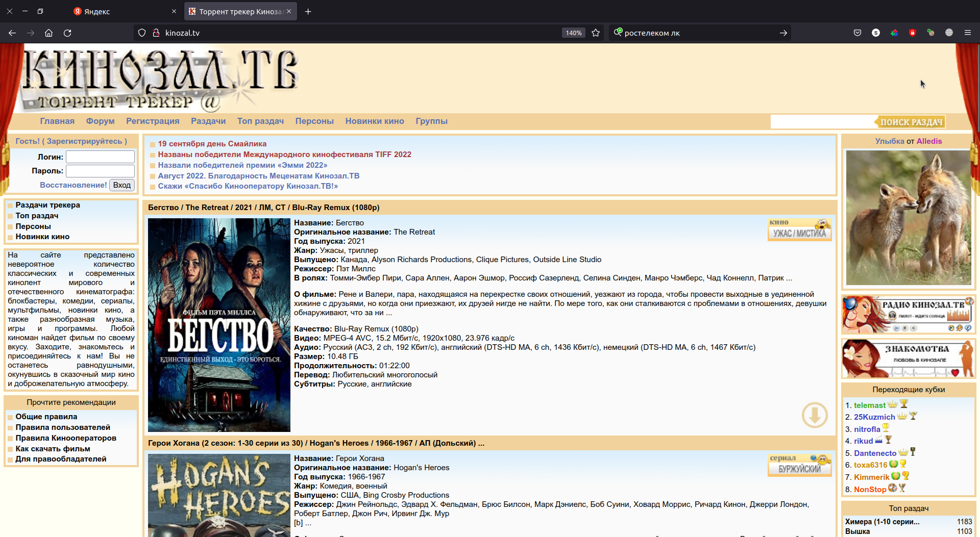This screenshot has height=537, width=980.
Task: Download the Бегство torrent arrow icon
Action: pyautogui.click(x=815, y=415)
